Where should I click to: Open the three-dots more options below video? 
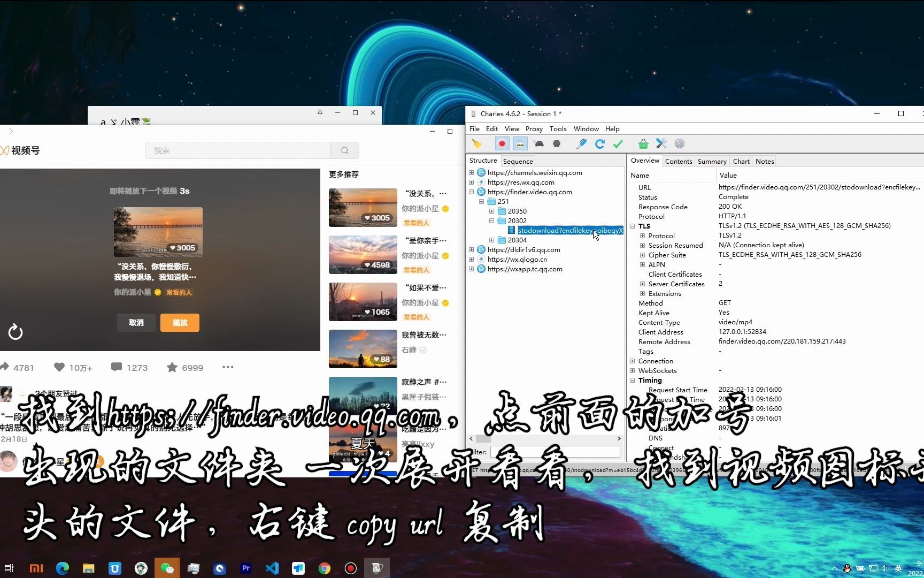pyautogui.click(x=228, y=367)
